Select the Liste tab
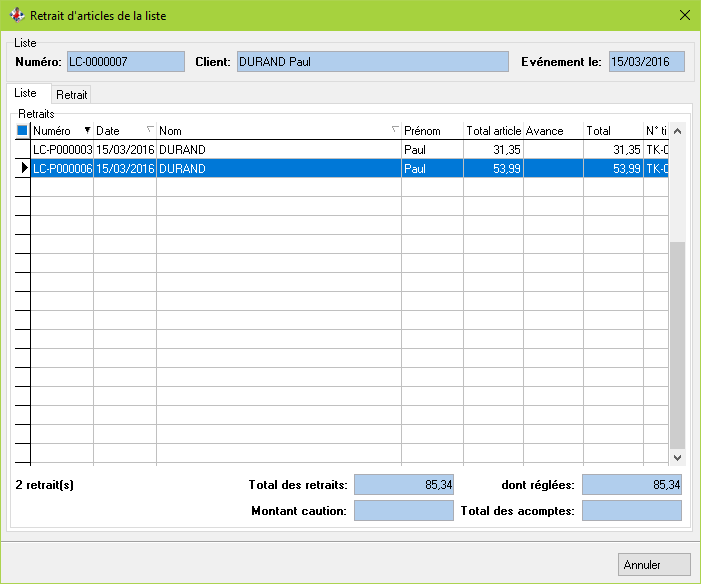The width and height of the screenshot is (701, 584). pos(25,94)
